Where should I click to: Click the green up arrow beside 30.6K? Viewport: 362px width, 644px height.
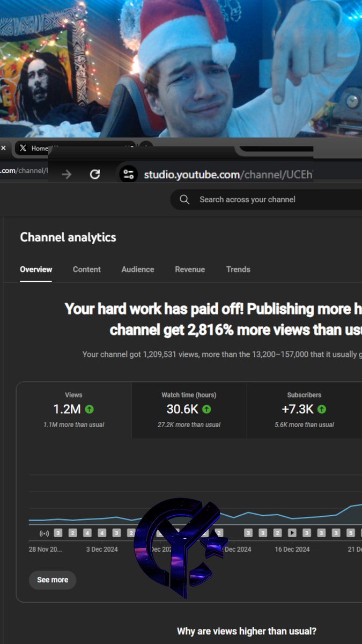[206, 409]
